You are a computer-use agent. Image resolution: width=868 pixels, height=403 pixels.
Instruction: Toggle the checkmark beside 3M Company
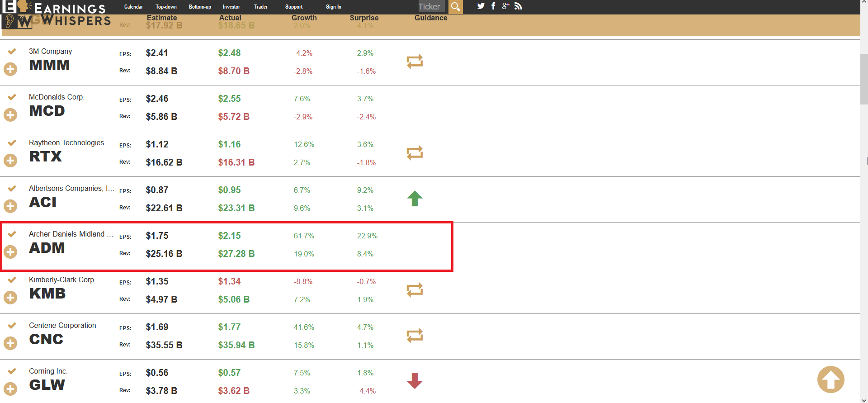point(12,51)
